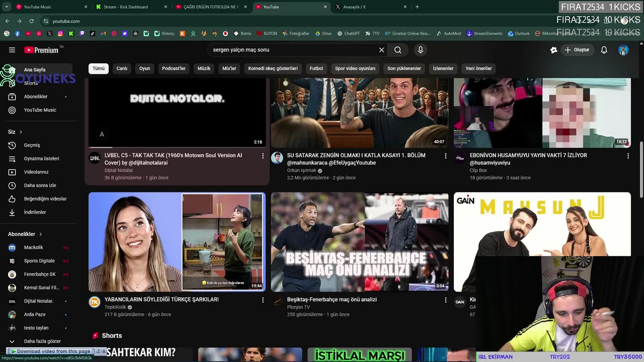Select the Canlı filter chip

point(122,68)
